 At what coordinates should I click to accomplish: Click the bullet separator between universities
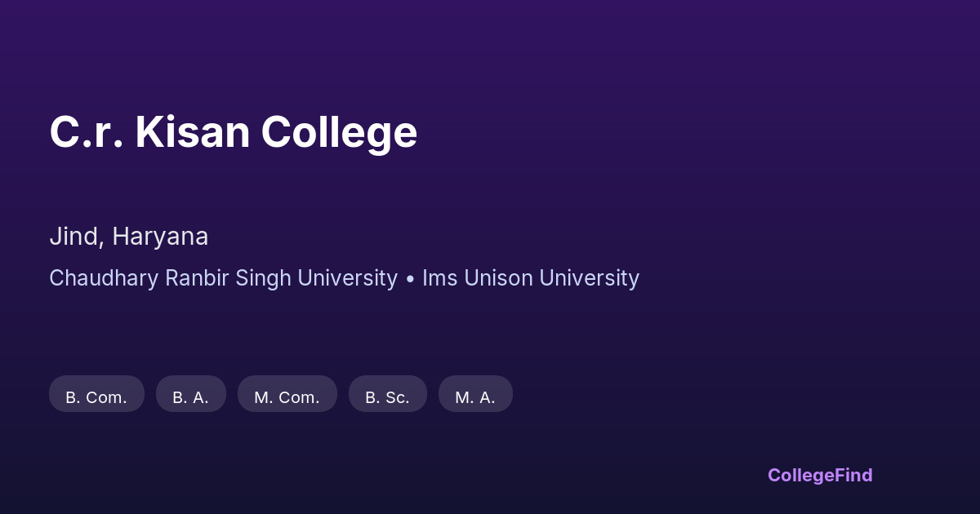pyautogui.click(x=409, y=279)
